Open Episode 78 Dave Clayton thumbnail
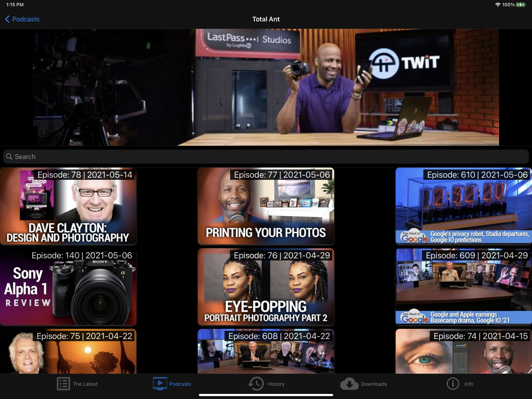Image resolution: width=532 pixels, height=399 pixels. 68,206
